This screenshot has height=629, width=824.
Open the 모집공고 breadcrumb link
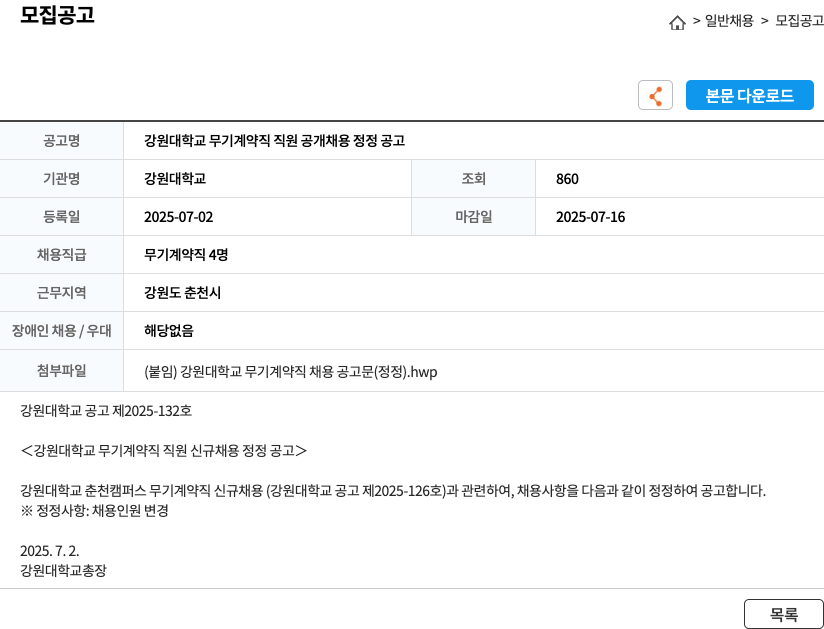tap(799, 21)
